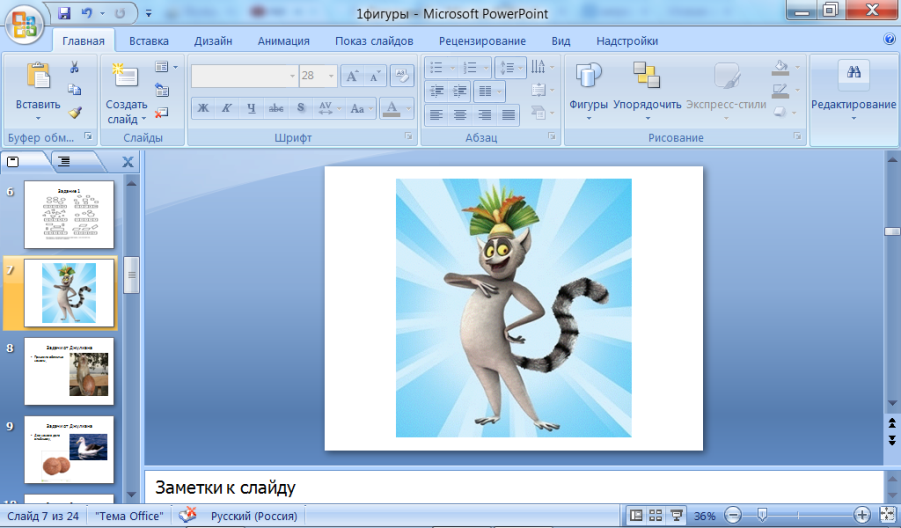Screen dimensions: 901x528
Task: Select the Вид tab
Action: coord(561,41)
